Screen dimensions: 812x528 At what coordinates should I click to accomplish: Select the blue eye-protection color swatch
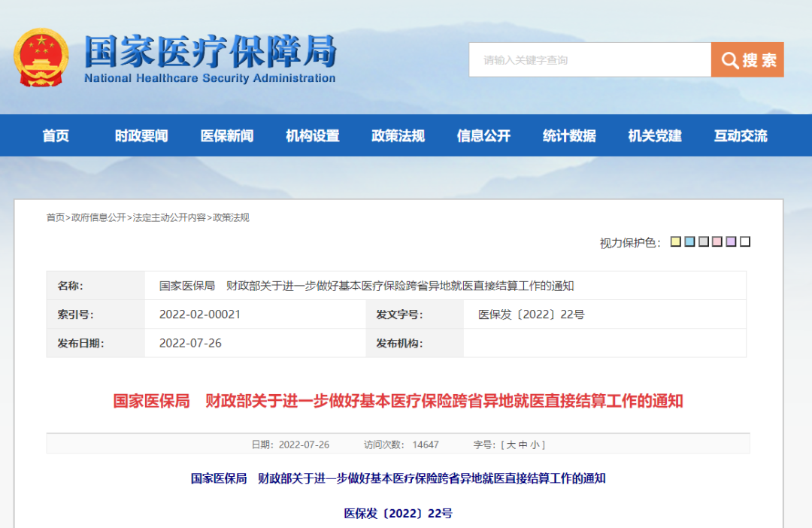(x=689, y=241)
